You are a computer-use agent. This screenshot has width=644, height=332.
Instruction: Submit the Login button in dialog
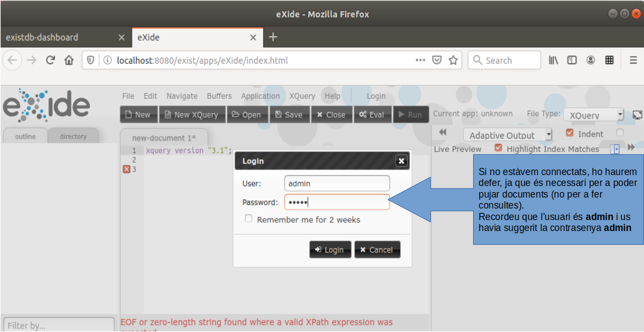330,250
